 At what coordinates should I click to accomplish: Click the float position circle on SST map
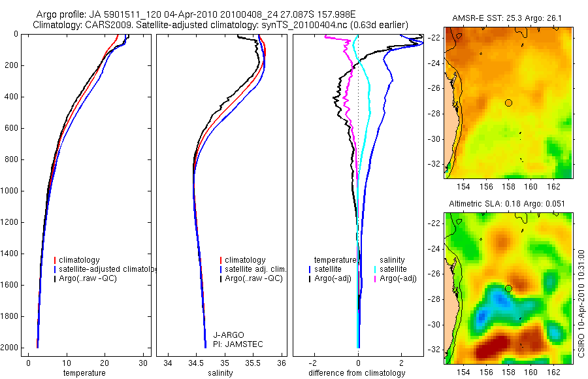click(508, 103)
